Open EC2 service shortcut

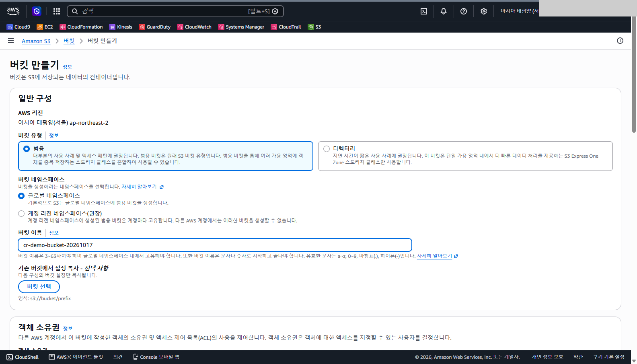tap(45, 27)
